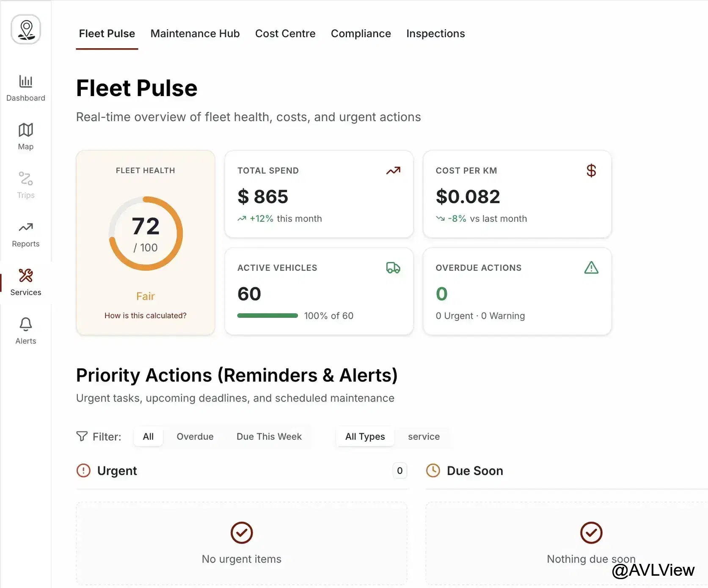
Task: Click the Fair health rating label
Action: click(x=146, y=296)
